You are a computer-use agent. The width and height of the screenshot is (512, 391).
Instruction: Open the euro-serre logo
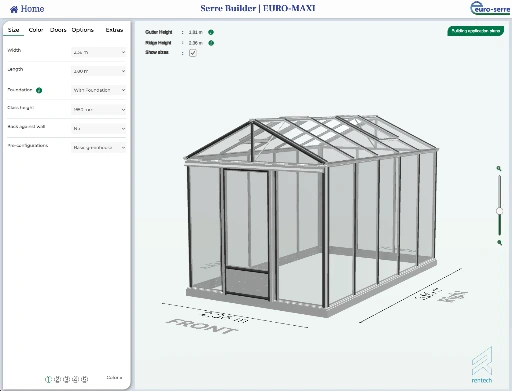point(490,8)
